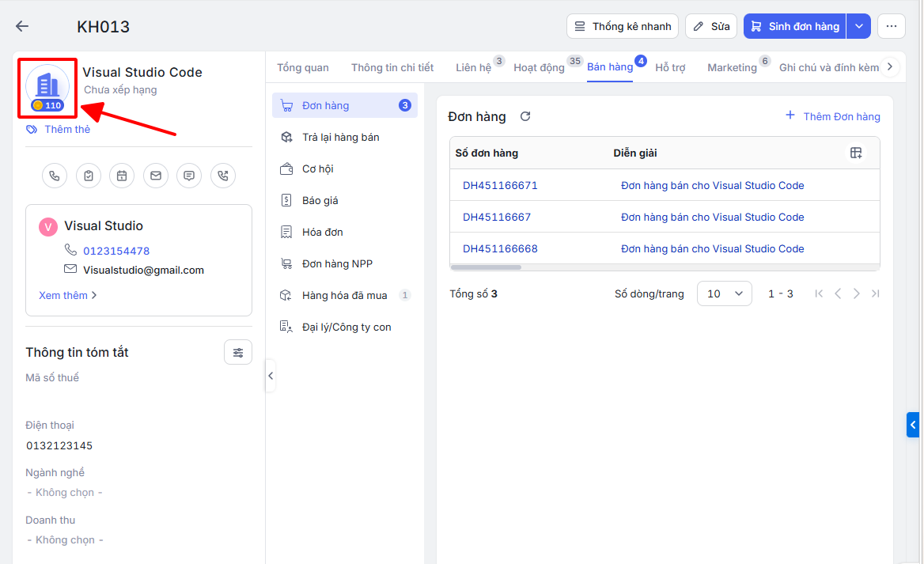The height and width of the screenshot is (564, 924).
Task: Select Đơn hàng in sales menu
Action: [345, 105]
